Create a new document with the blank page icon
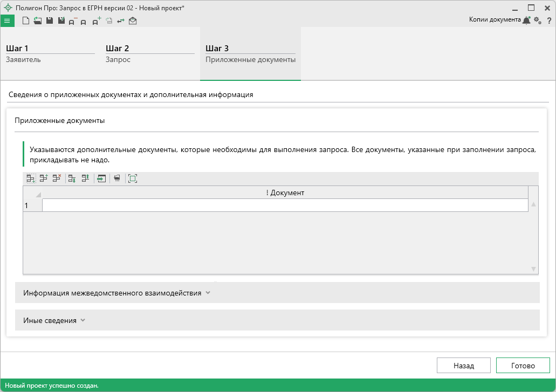The height and width of the screenshot is (392, 556). pos(25,21)
